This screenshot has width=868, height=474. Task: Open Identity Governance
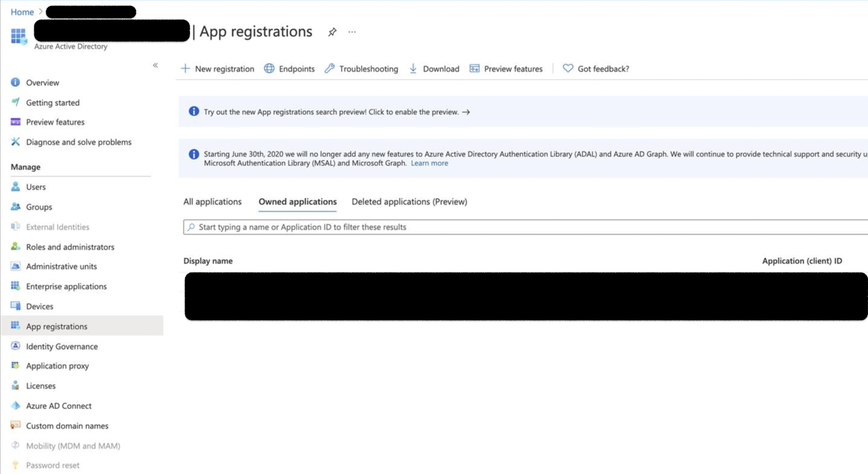click(62, 346)
